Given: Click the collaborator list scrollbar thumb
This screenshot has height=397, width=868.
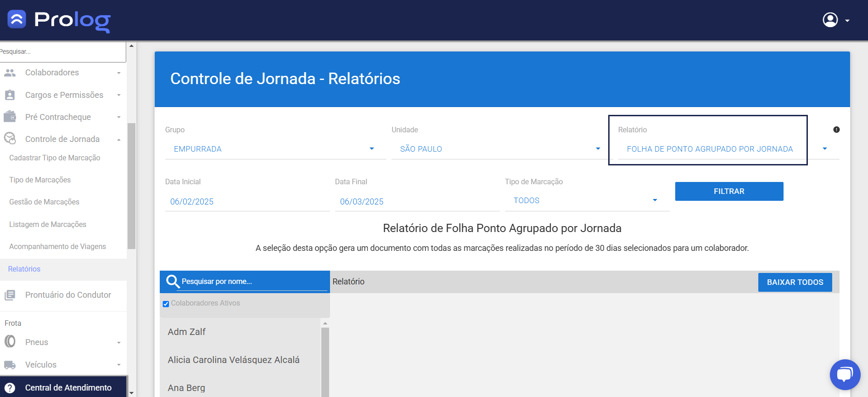Looking at the screenshot, I should (325, 362).
